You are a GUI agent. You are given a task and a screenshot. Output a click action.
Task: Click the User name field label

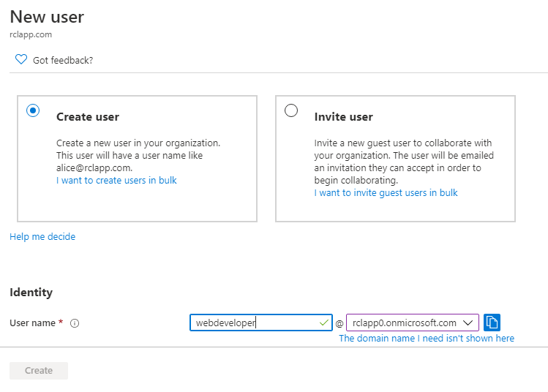32,323
